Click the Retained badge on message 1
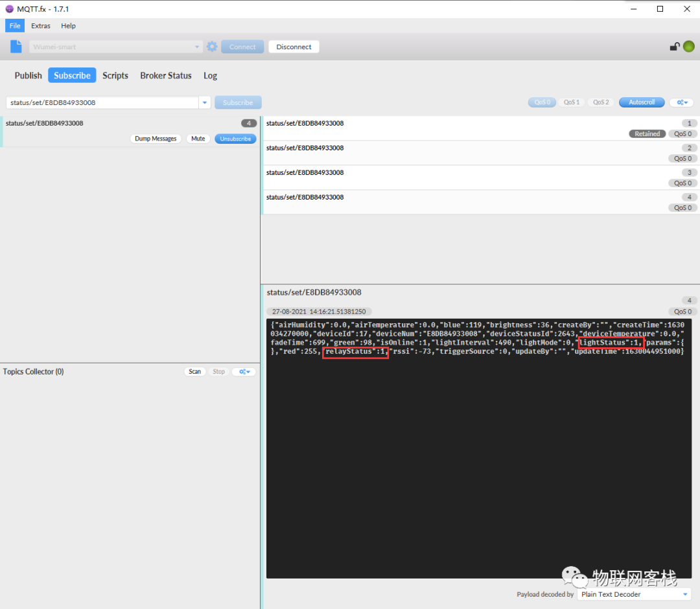The height and width of the screenshot is (609, 700). pyautogui.click(x=647, y=134)
